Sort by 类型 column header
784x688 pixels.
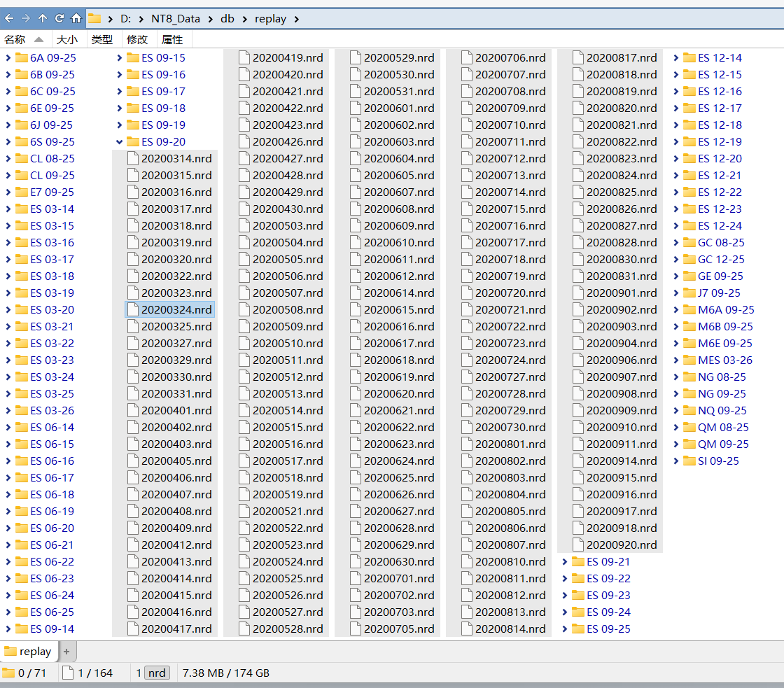click(x=102, y=40)
